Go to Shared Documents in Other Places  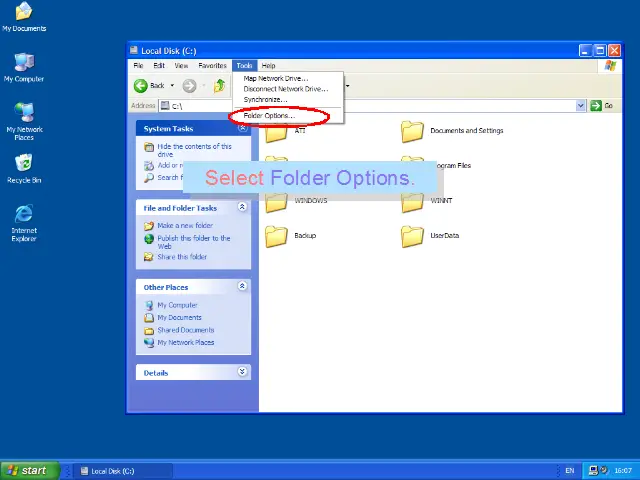(186, 330)
